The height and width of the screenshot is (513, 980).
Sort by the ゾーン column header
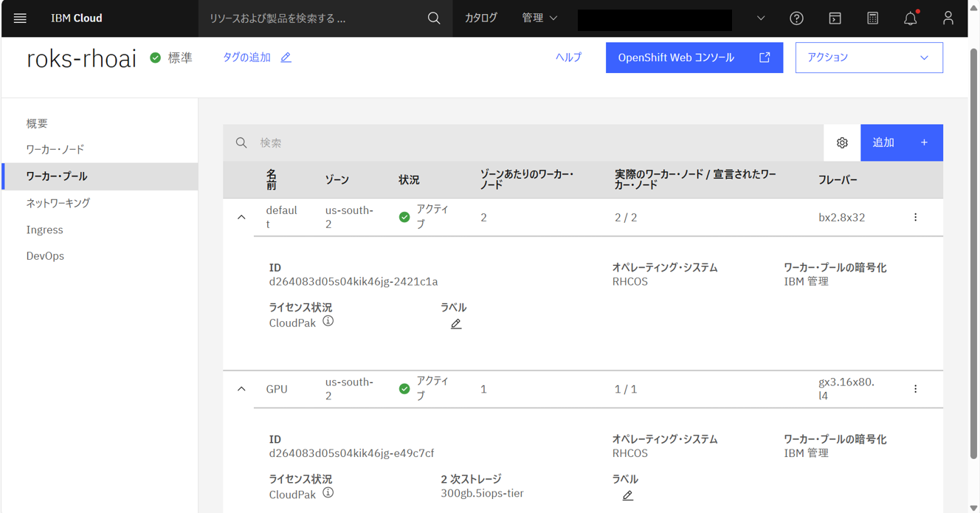(337, 180)
